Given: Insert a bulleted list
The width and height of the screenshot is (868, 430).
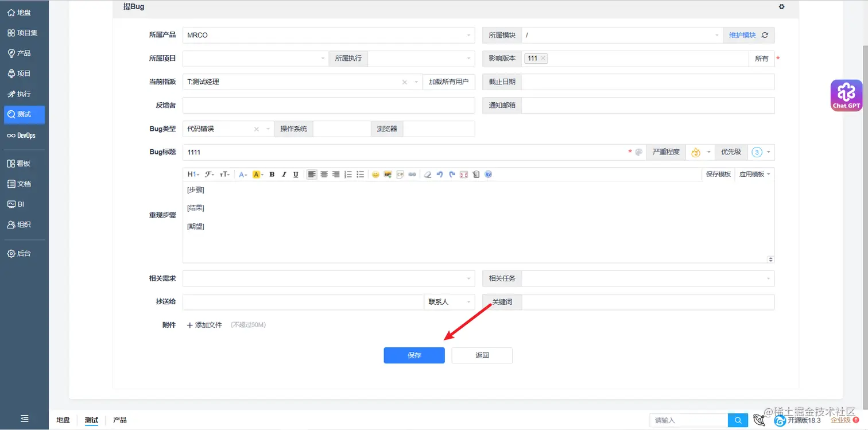Looking at the screenshot, I should point(361,175).
